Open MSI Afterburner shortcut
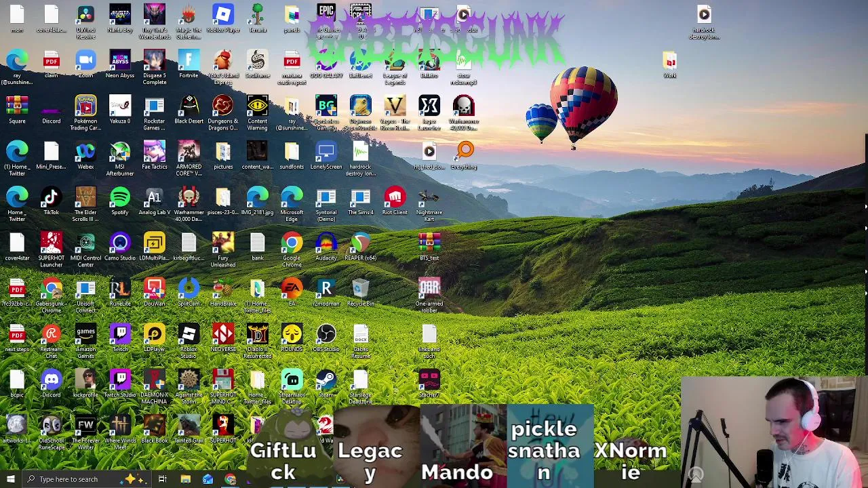Viewport: 868px width, 488px height. coord(120,158)
